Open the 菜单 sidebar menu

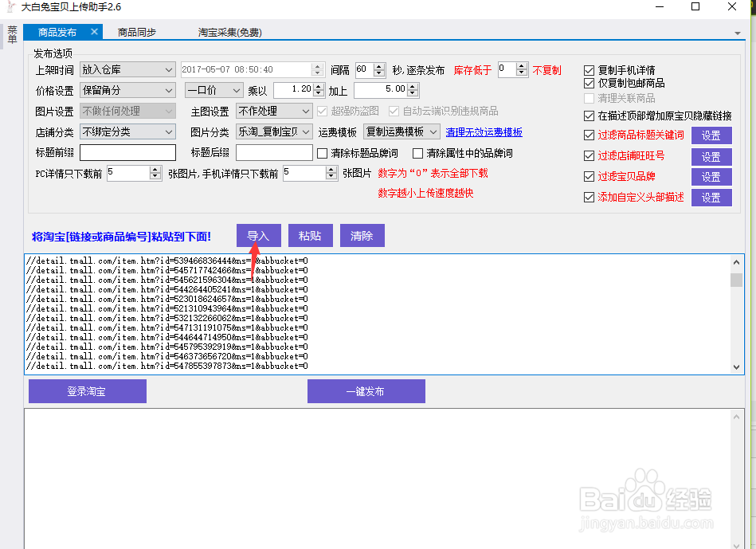(x=12, y=35)
